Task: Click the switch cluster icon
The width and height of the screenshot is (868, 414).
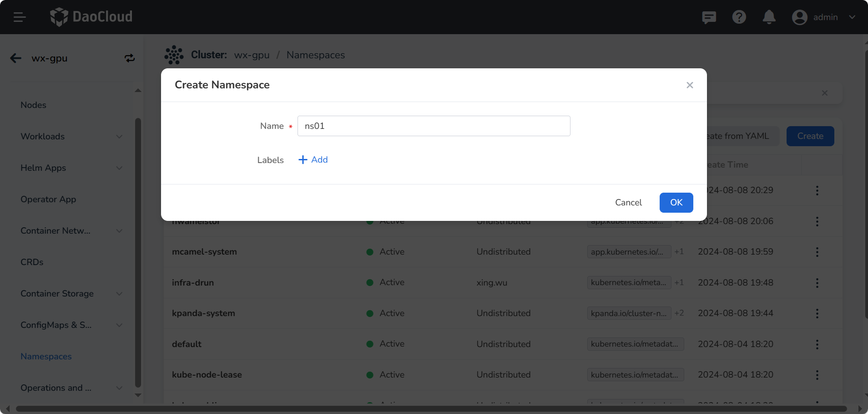Action: (130, 58)
